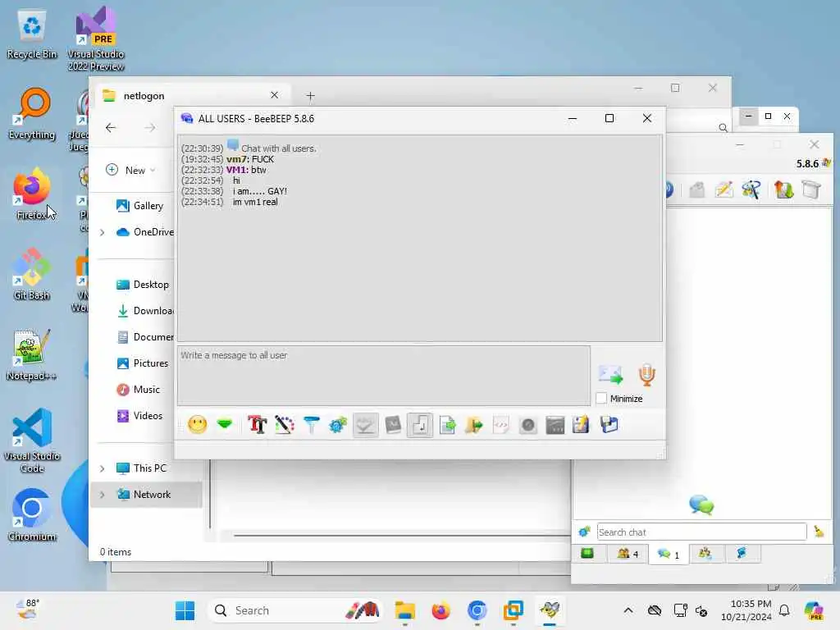Select Network in Explorer sidebar
This screenshot has width=840, height=630.
tap(148, 495)
